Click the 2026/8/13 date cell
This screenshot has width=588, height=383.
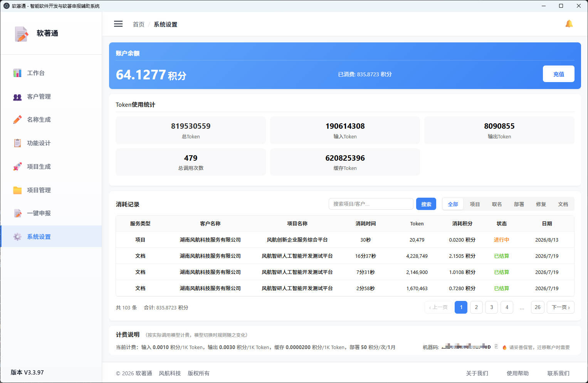coord(546,240)
